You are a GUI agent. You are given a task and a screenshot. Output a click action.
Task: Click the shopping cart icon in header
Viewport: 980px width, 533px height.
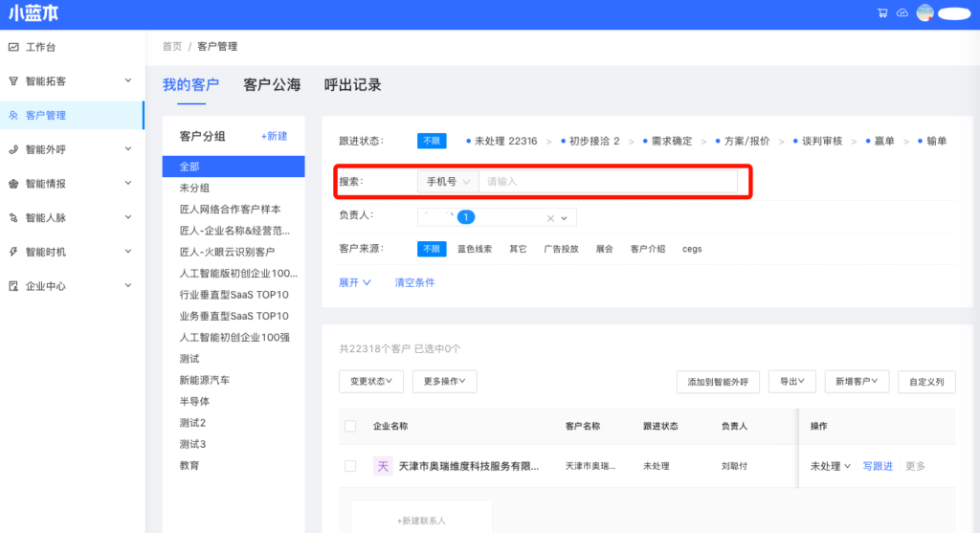click(882, 13)
